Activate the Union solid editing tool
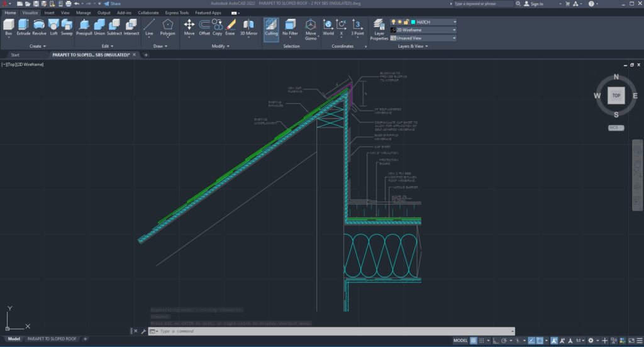The image size is (644, 347). click(x=99, y=26)
